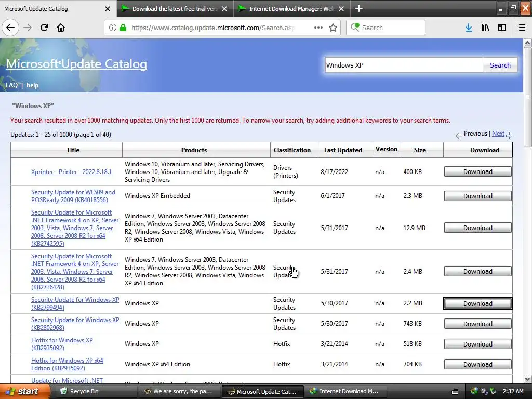The height and width of the screenshot is (399, 532).
Task: Select Microsoft Update Catalog taskbar button
Action: (262, 391)
